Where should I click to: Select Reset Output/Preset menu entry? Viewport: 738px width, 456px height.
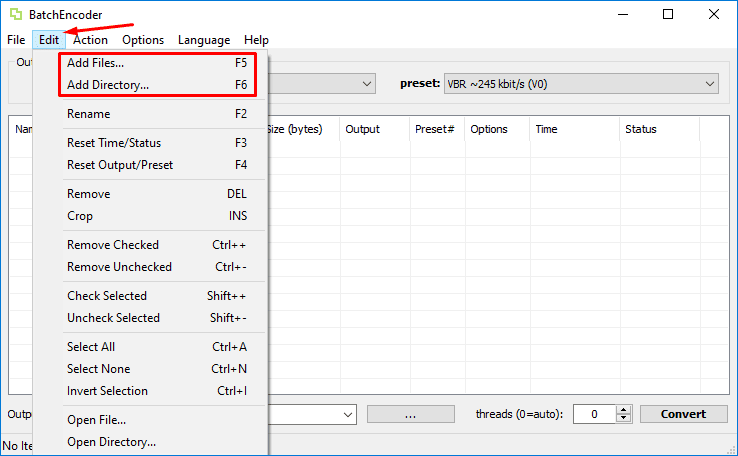(x=157, y=165)
